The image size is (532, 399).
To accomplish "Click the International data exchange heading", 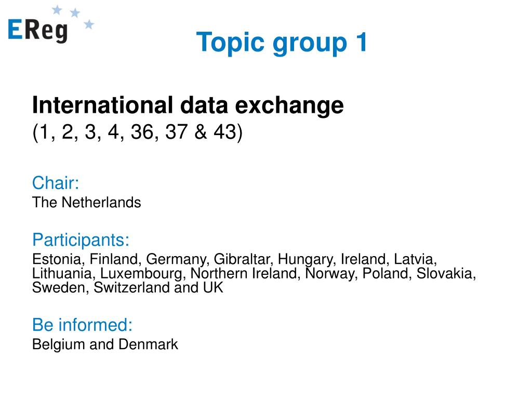I will point(188,105).
